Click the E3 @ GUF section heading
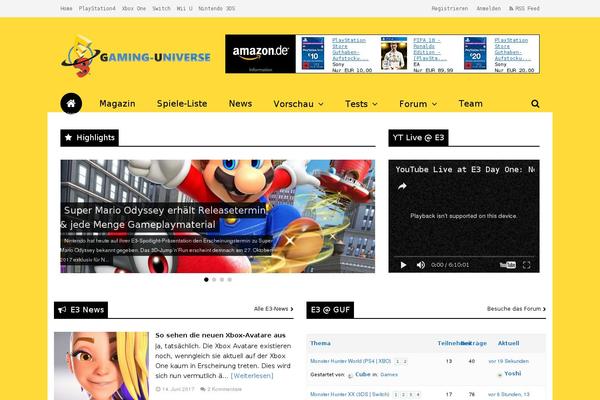This screenshot has width=600, height=400. pos(330,310)
